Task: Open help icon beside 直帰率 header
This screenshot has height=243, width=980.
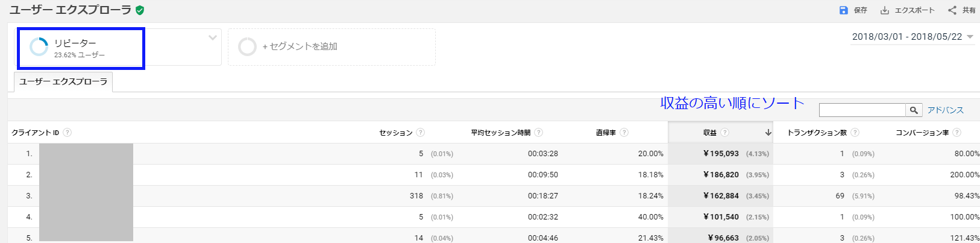Action: 624,133
